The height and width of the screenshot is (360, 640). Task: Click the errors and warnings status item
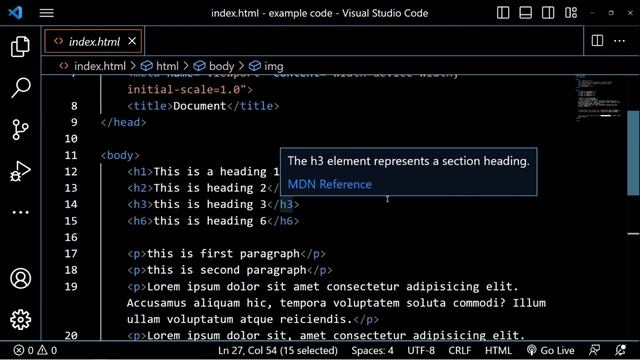coord(35,350)
